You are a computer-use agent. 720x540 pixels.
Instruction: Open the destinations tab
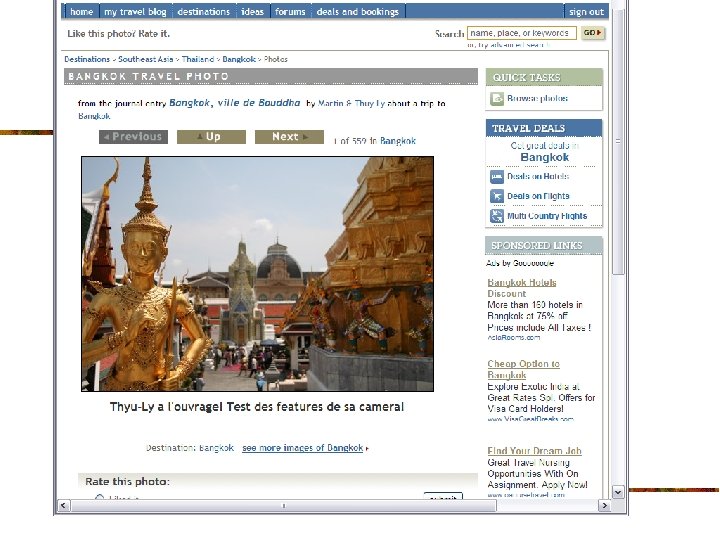[203, 11]
